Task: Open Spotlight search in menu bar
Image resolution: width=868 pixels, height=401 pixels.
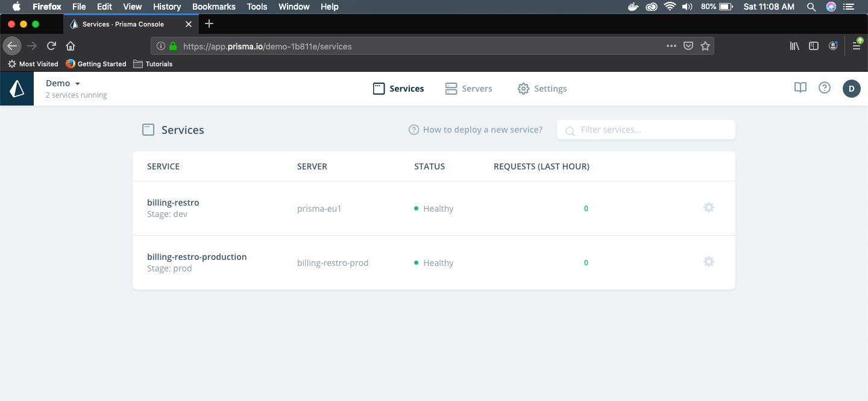Action: coord(811,7)
